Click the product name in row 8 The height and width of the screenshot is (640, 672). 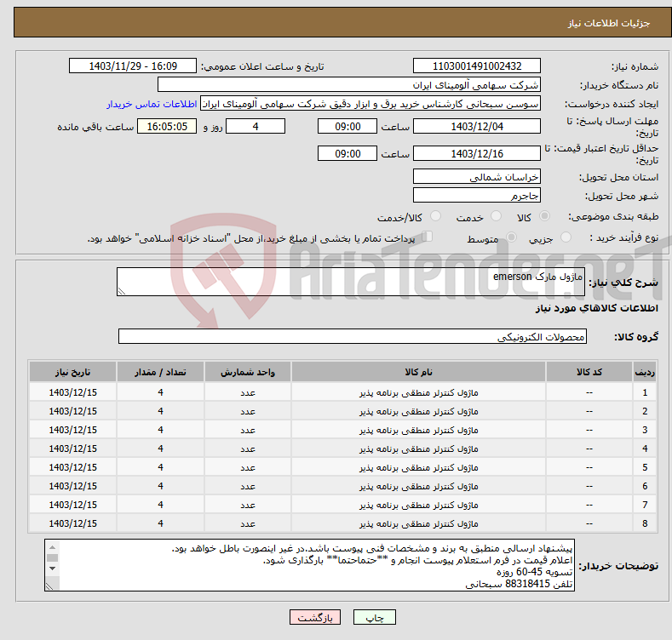pyautogui.click(x=418, y=524)
